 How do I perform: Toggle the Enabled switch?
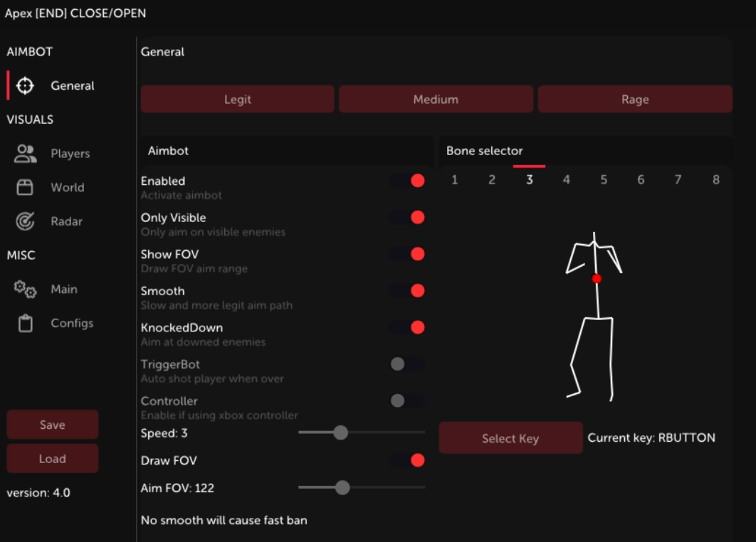point(407,181)
